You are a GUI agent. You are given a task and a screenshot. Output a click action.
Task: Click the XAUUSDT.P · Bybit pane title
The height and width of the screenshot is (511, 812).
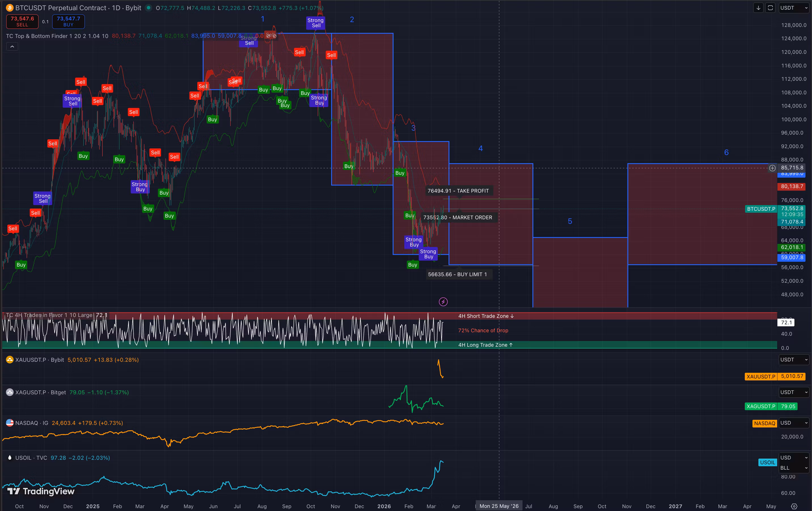(39, 360)
